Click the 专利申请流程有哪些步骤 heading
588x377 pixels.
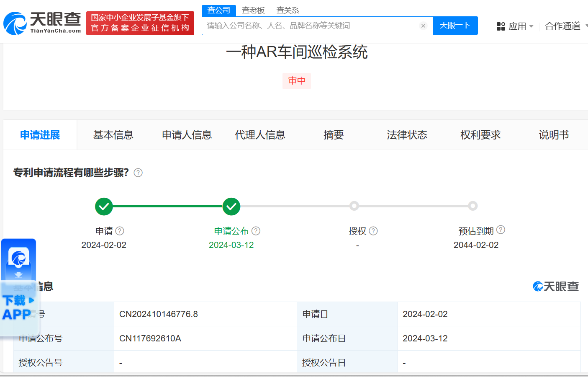tap(71, 173)
